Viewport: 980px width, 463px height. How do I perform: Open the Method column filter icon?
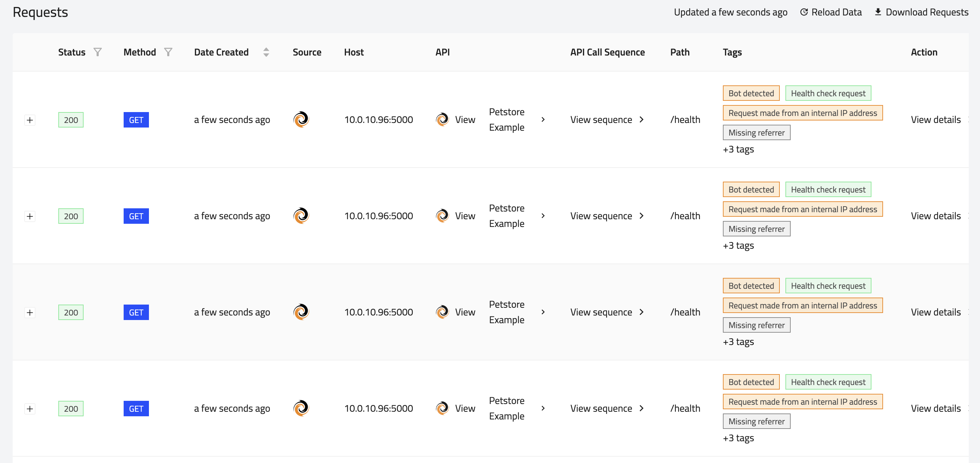[x=168, y=52]
